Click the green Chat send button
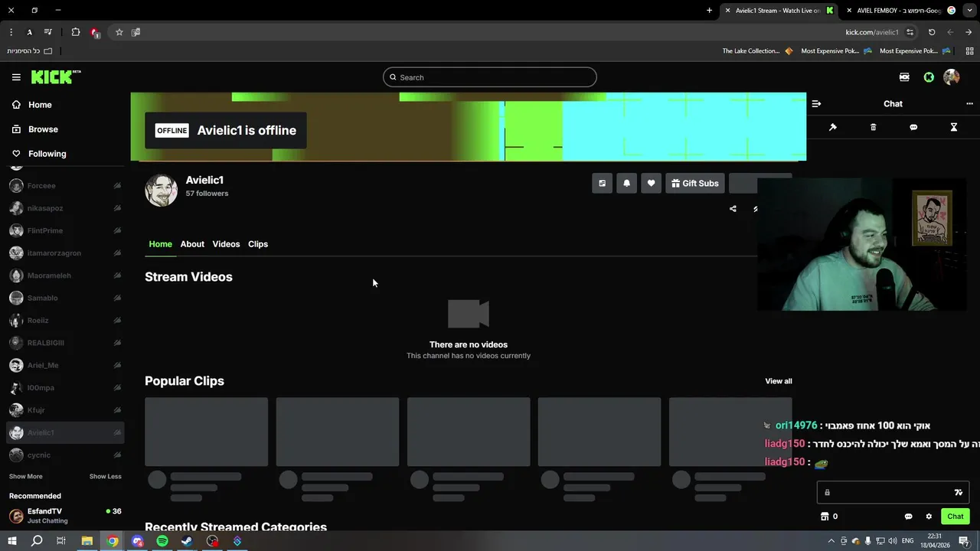Image resolution: width=980 pixels, height=551 pixels. tap(955, 517)
